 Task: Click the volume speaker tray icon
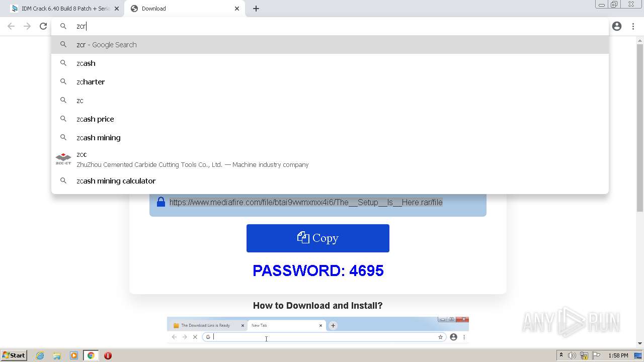(x=572, y=355)
